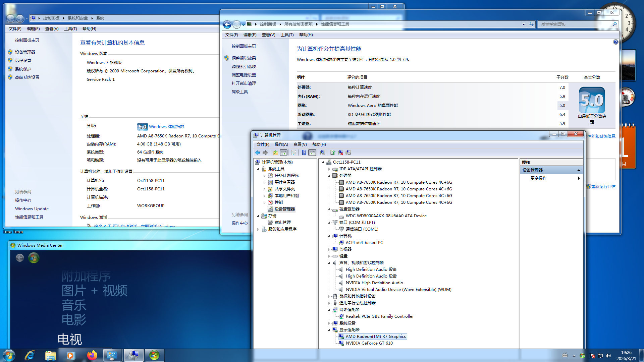The width and height of the screenshot is (644, 362).
Task: Click the Windows 体验指数 link
Action: 166,127
